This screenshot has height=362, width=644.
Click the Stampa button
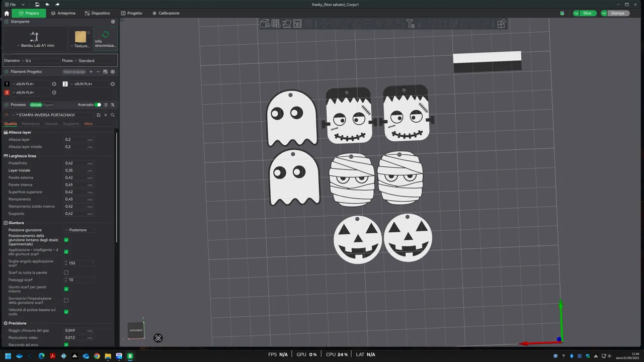click(x=618, y=13)
